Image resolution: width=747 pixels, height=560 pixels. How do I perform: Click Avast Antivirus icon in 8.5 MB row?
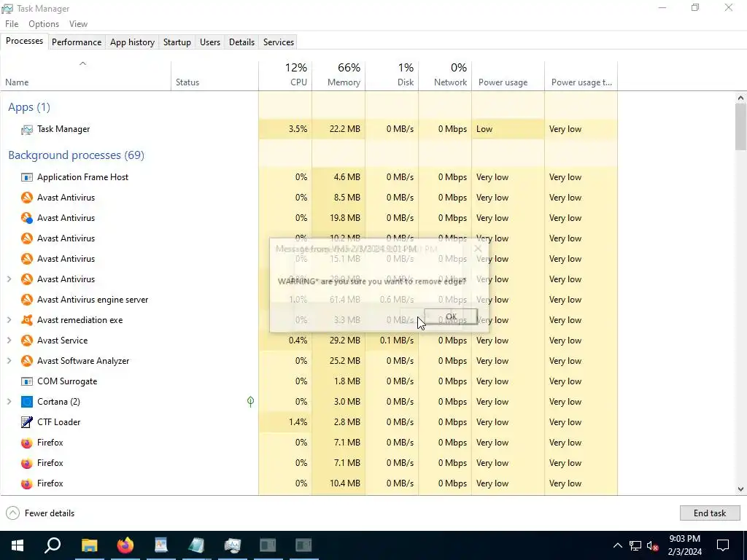tap(27, 198)
